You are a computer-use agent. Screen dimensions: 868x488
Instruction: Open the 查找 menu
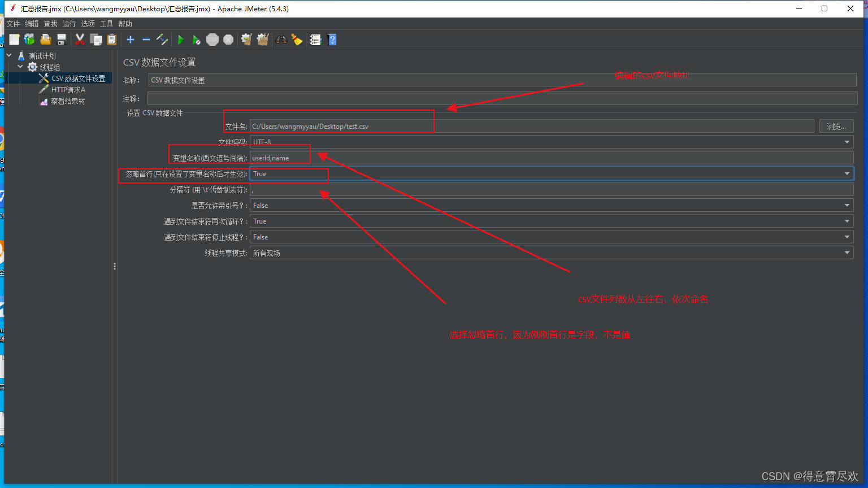coord(50,24)
